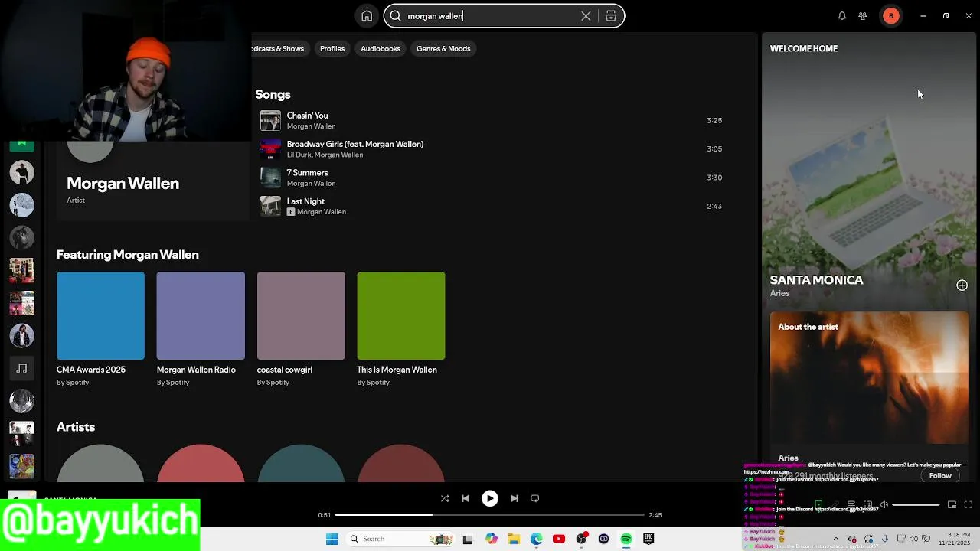
Task: Skip to previous track
Action: (465, 498)
